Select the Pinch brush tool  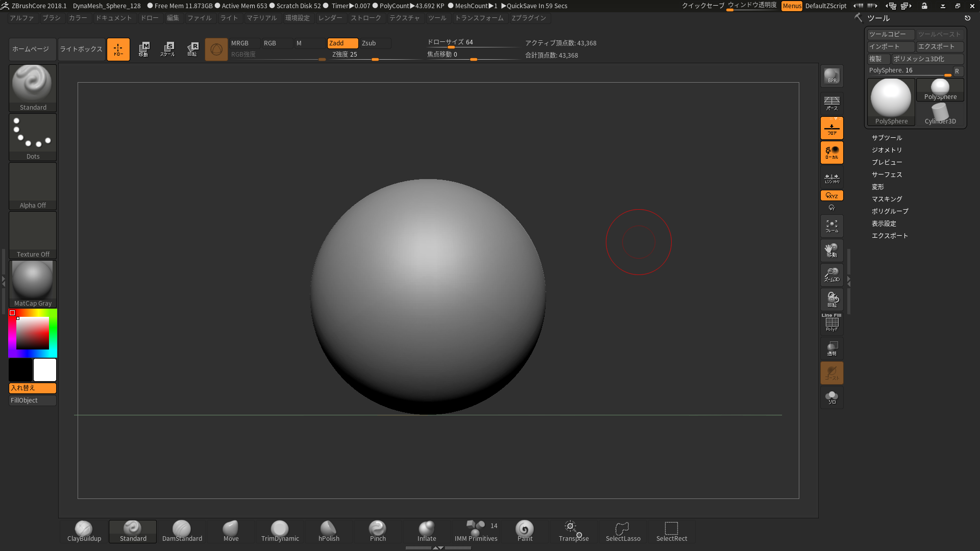click(x=378, y=531)
